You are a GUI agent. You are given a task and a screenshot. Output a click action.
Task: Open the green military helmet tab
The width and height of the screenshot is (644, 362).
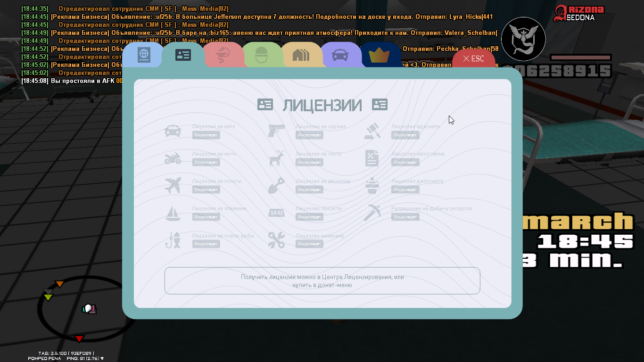click(261, 55)
